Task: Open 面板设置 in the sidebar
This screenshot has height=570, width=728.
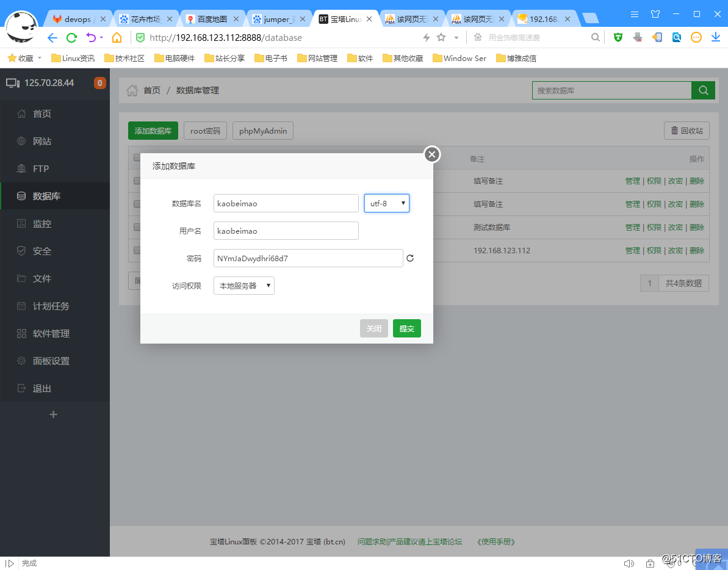Action: (55, 361)
